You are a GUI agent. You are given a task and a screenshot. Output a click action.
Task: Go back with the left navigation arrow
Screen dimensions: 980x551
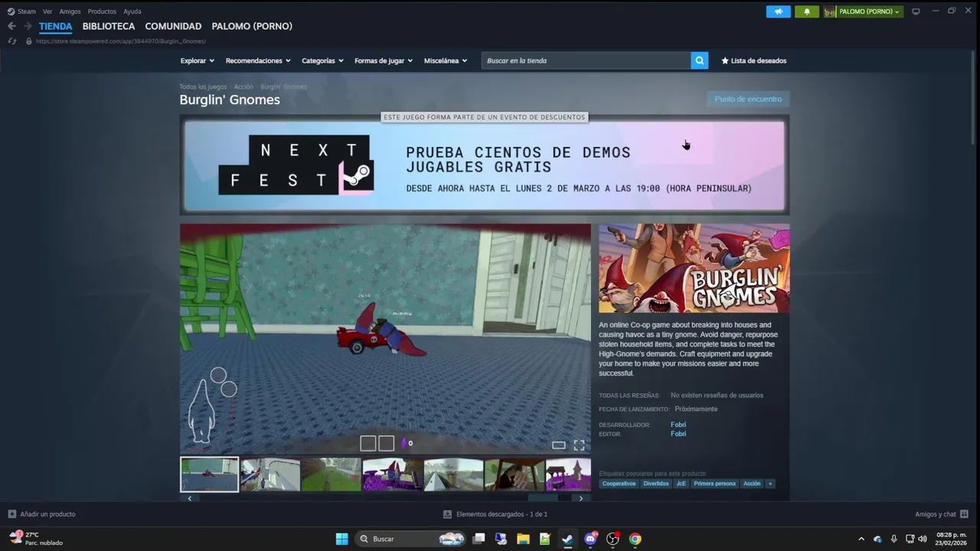[11, 26]
